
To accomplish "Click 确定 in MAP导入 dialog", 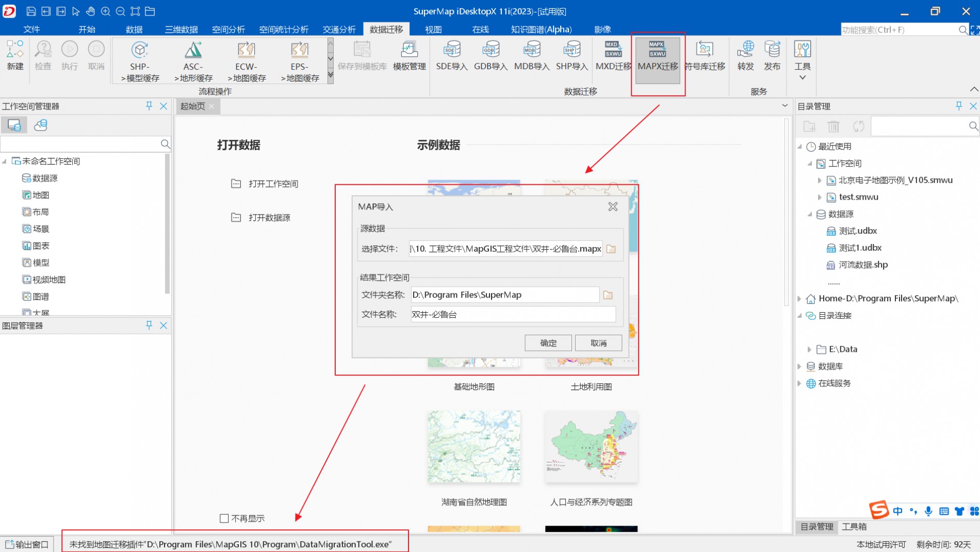I will pos(548,343).
